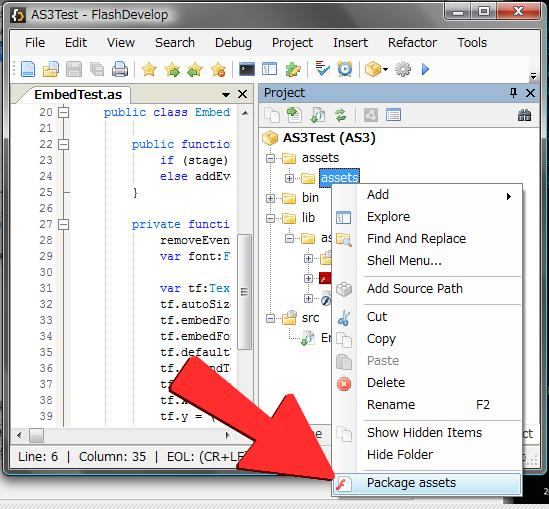Close the EmbedTest.as editor tab
This screenshot has height=509, width=549.
click(x=242, y=94)
